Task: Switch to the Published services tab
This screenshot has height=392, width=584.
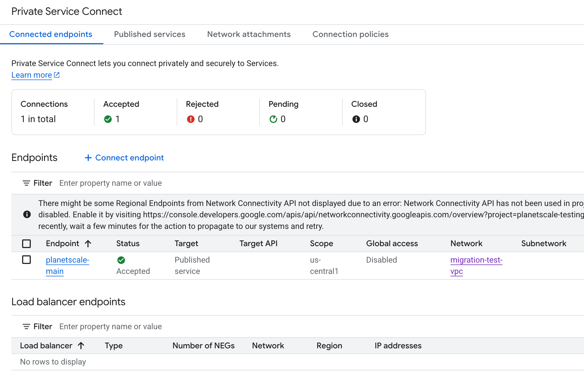Action: 150,34
